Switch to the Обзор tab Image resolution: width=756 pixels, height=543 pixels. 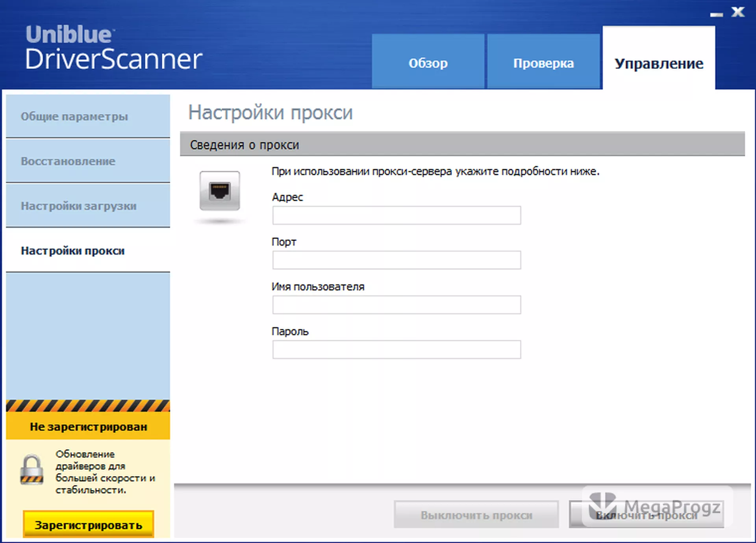pos(428,61)
